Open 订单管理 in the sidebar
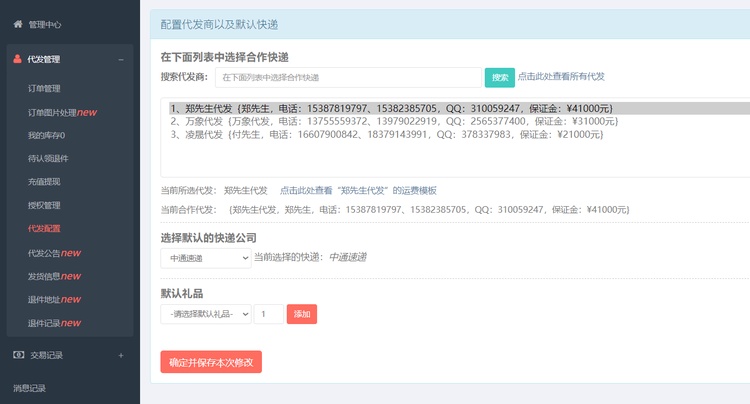This screenshot has width=750, height=404. [44, 89]
